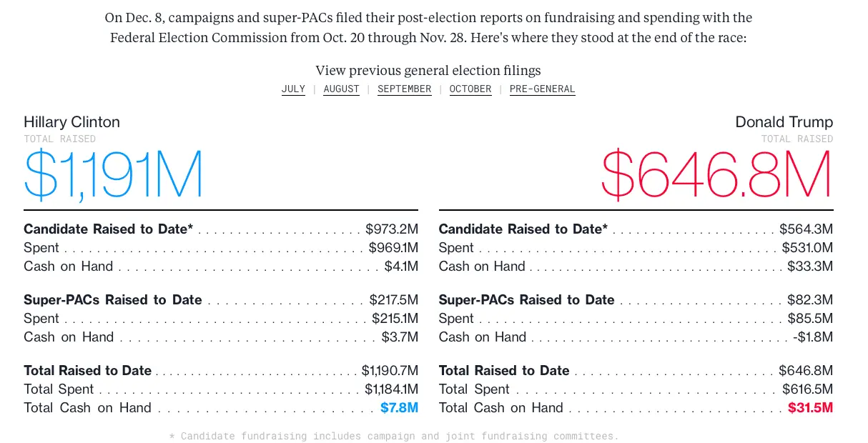Click the candidate fundraising footnote text
Image resolution: width=868 pixels, height=443 pixels.
click(394, 436)
